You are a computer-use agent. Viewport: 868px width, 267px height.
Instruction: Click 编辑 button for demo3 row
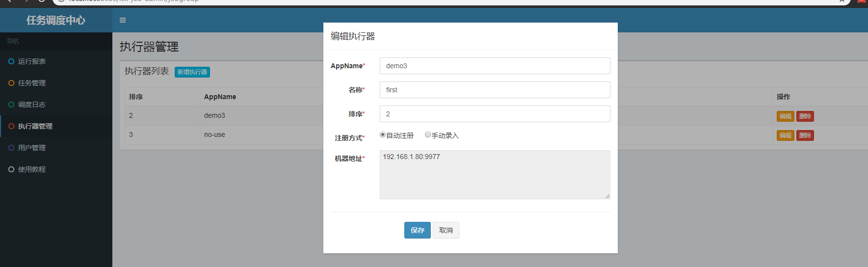point(786,116)
